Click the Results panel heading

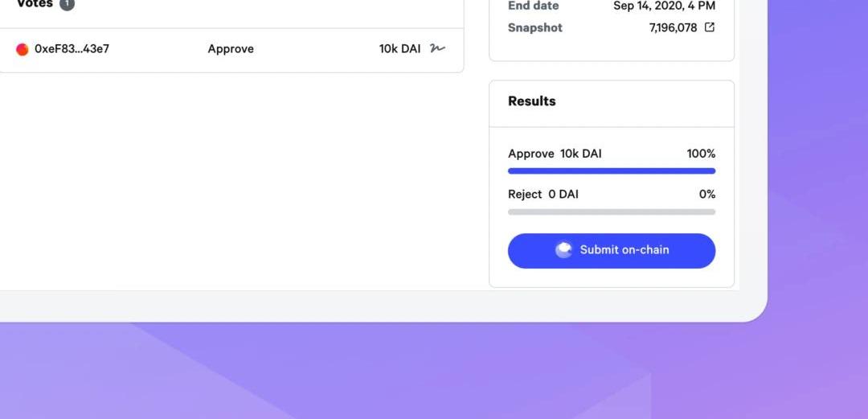[x=531, y=101]
